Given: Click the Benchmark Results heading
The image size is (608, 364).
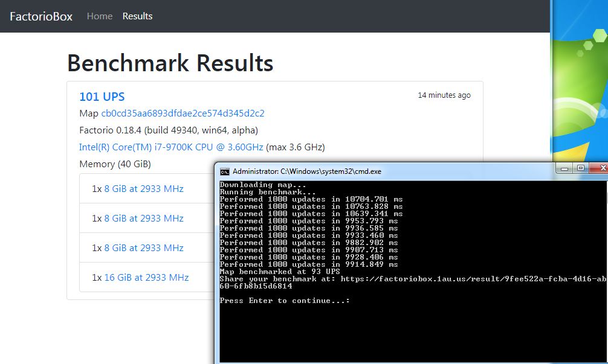Looking at the screenshot, I should point(170,63).
